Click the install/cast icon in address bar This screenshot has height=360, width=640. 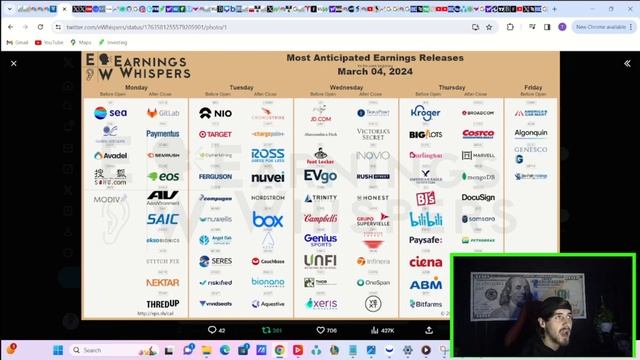point(475,27)
